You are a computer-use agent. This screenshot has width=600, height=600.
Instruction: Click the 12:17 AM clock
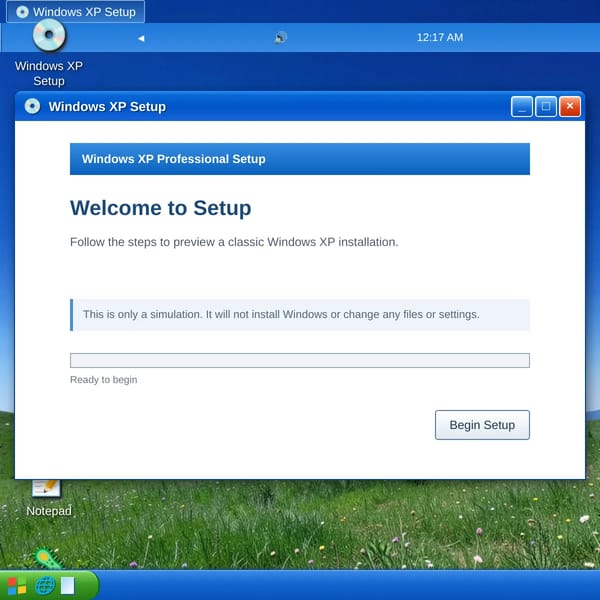coord(440,38)
